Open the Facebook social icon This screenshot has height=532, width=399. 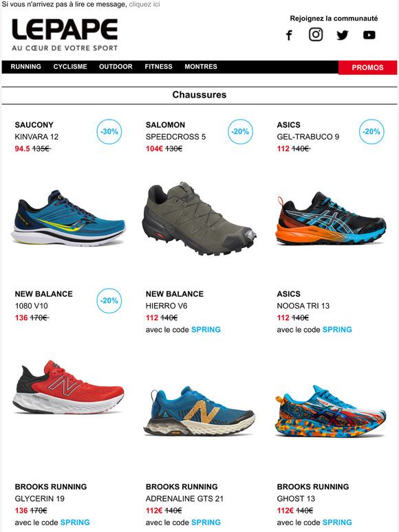pyautogui.click(x=289, y=35)
